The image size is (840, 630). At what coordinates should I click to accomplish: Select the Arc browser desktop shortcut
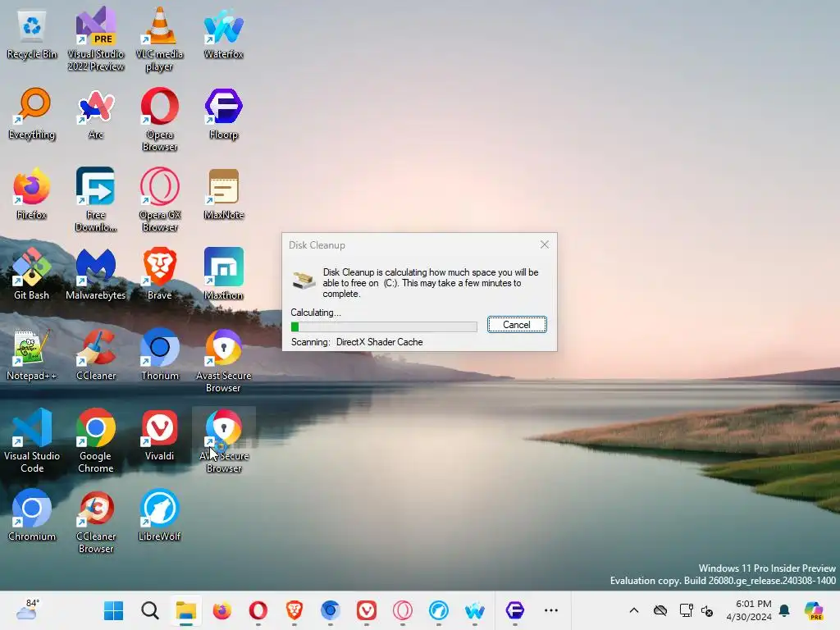tap(96, 115)
